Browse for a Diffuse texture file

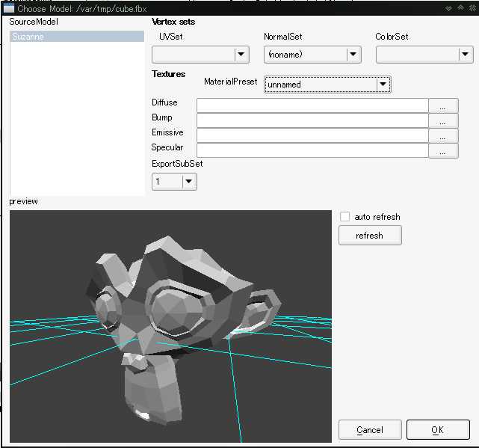443,105
